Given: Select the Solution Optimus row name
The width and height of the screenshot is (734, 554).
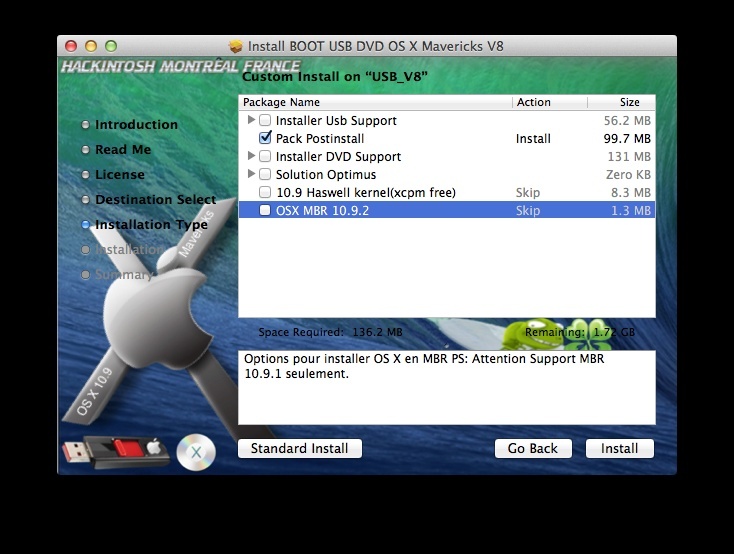Looking at the screenshot, I should tap(326, 175).
